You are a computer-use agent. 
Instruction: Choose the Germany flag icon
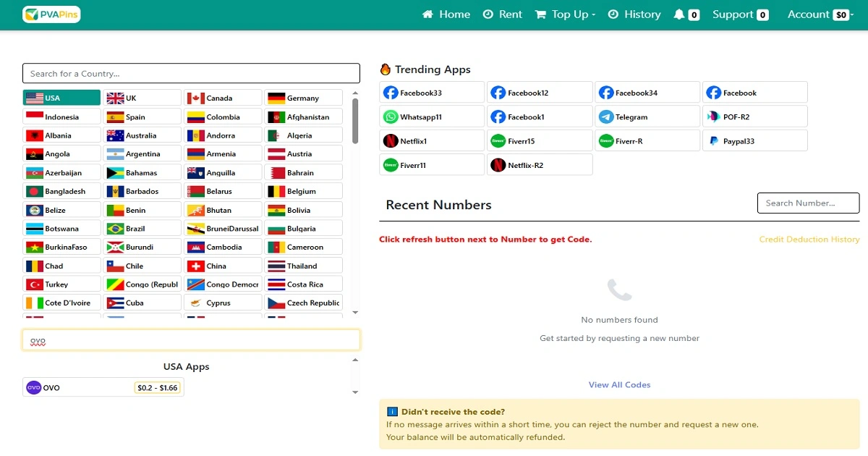tap(276, 98)
